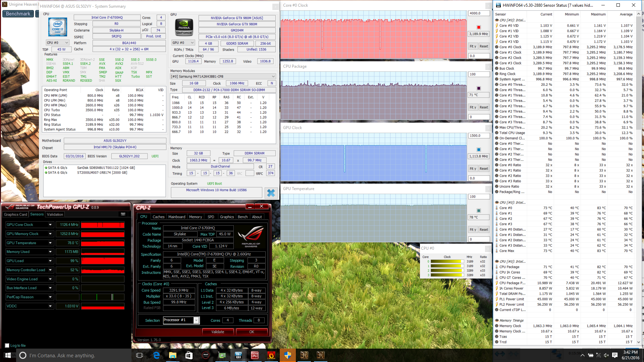Switch to the Mainboard tab in CPU-Z
644x362 pixels.
[x=176, y=217]
